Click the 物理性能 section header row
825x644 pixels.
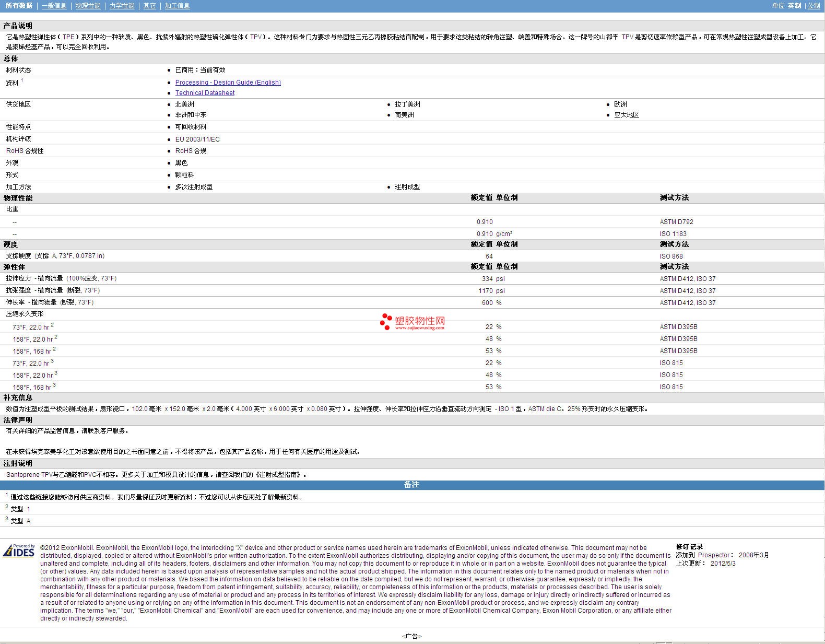point(18,198)
